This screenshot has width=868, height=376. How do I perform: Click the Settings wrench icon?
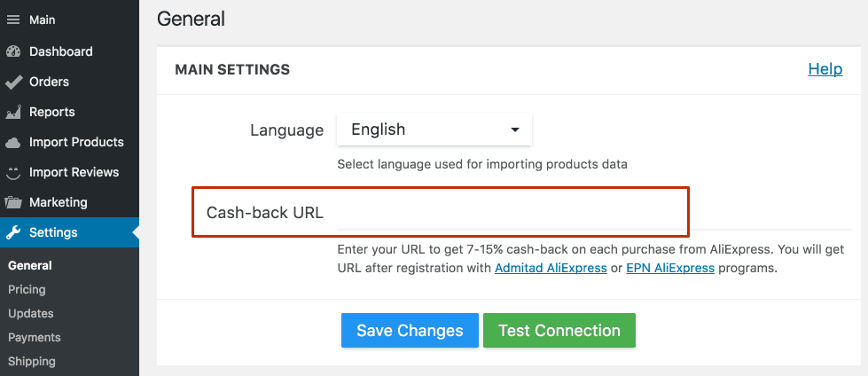(x=12, y=232)
